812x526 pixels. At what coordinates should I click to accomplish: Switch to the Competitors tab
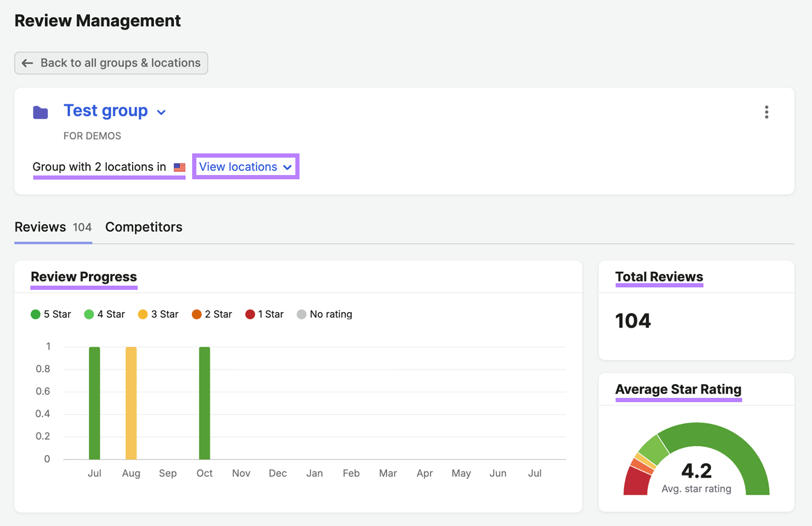[144, 227]
